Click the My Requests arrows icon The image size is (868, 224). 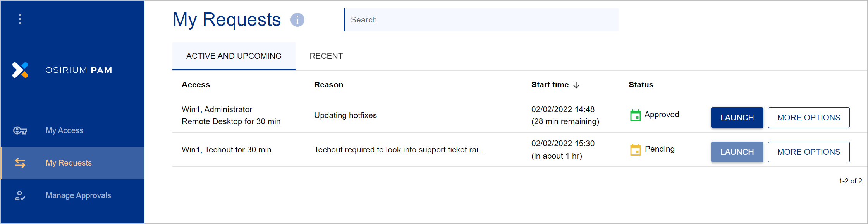click(20, 163)
